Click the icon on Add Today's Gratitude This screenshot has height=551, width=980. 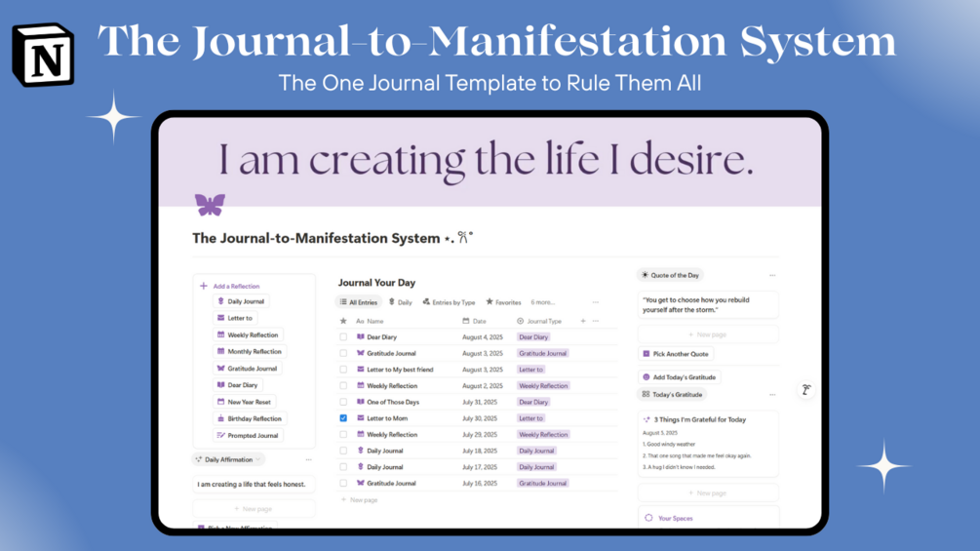[x=647, y=377]
